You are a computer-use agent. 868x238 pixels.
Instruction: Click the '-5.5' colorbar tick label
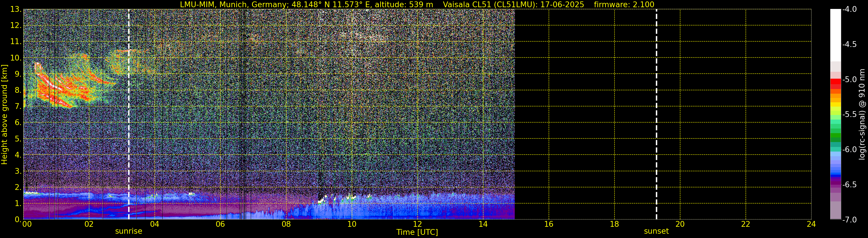(849, 115)
